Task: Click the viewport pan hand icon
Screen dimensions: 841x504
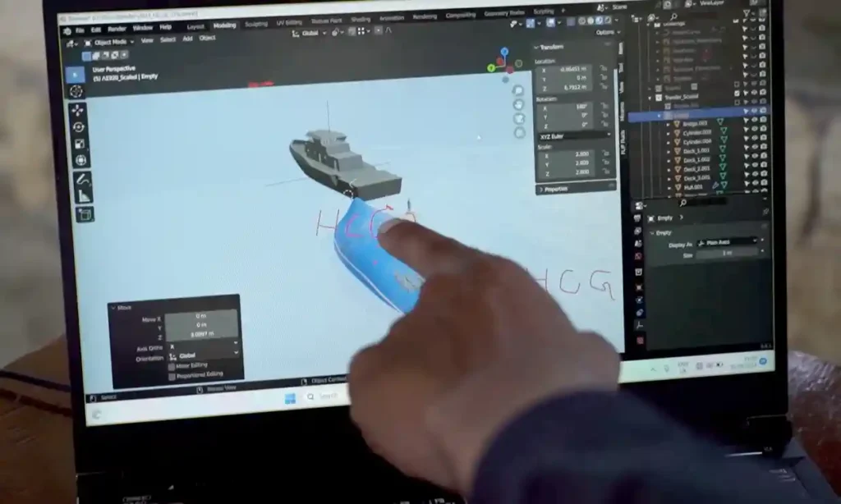Action: (x=518, y=104)
